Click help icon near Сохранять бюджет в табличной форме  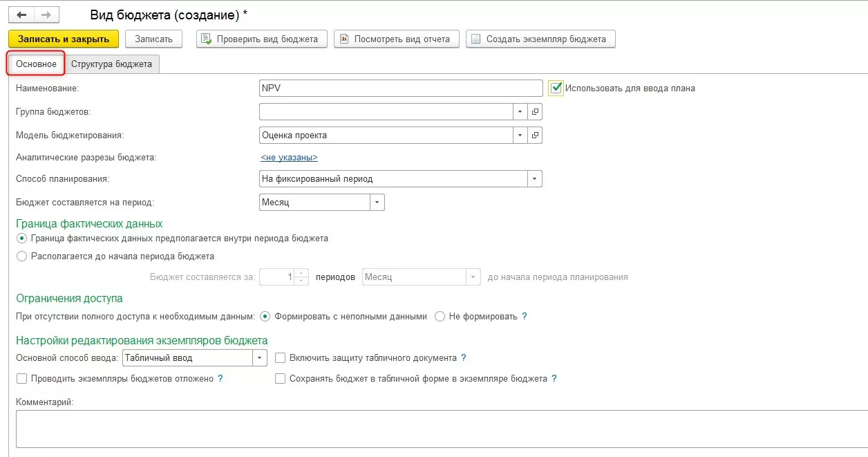click(554, 379)
